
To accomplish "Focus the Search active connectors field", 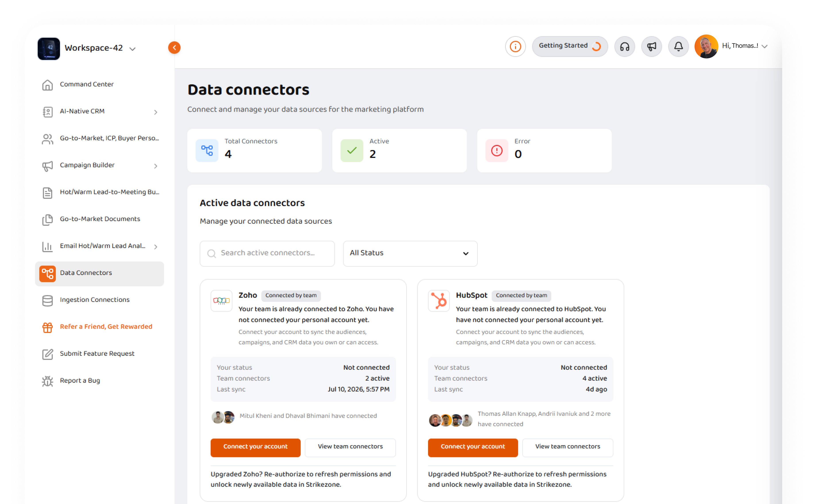I will pyautogui.click(x=267, y=253).
